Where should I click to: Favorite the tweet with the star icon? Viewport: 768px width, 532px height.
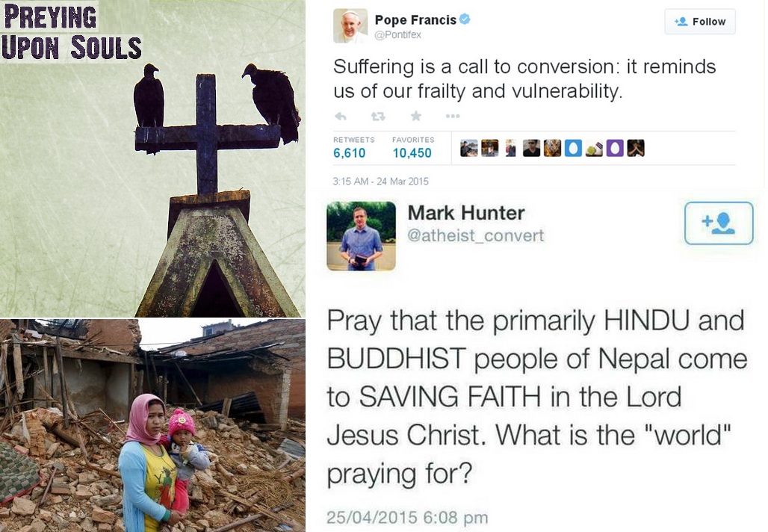[x=416, y=116]
